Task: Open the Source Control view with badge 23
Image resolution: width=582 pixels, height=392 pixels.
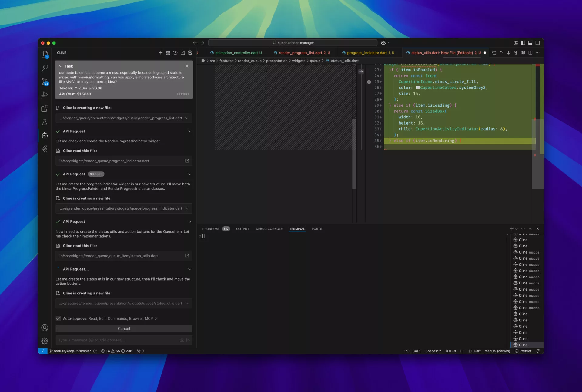Action: click(x=45, y=81)
